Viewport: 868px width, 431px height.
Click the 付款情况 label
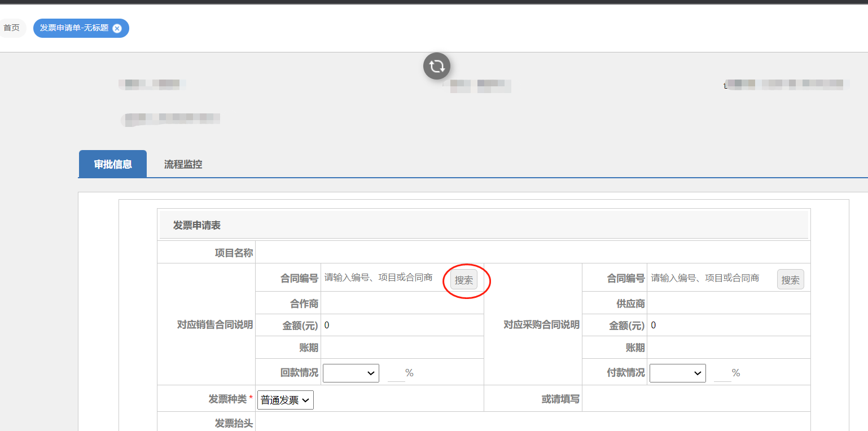[626, 372]
